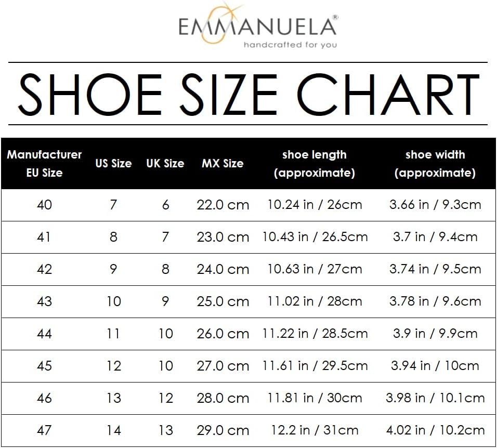
Task: Click the 22.0 cm MX size cell
Action: pyautogui.click(x=223, y=205)
